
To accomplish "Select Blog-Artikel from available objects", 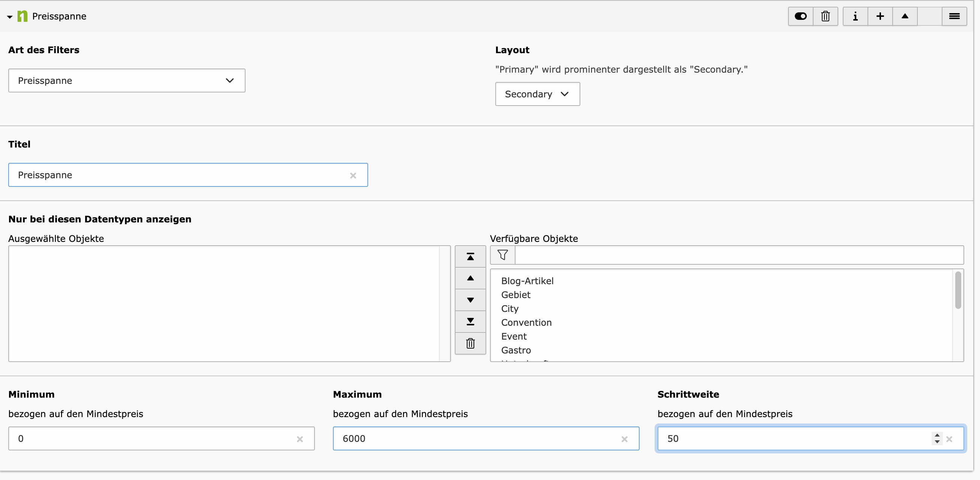I will 527,281.
